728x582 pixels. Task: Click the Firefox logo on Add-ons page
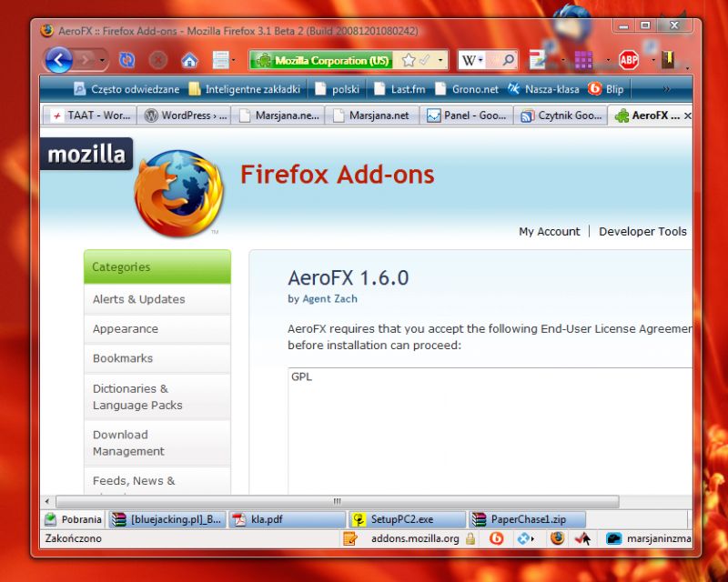tap(178, 193)
